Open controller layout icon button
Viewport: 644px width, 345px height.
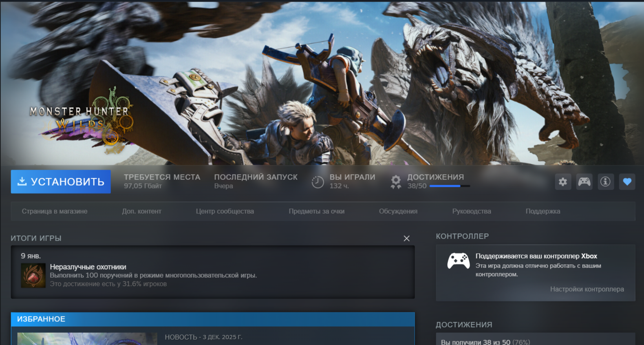coord(584,182)
